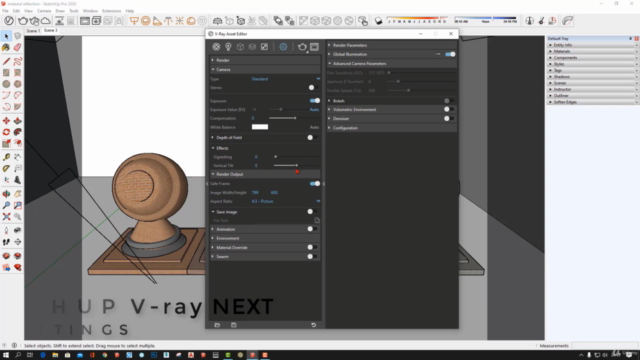Select the Circle tool
Image resolution: width=640 pixels, height=360 pixels.
(x=6, y=84)
